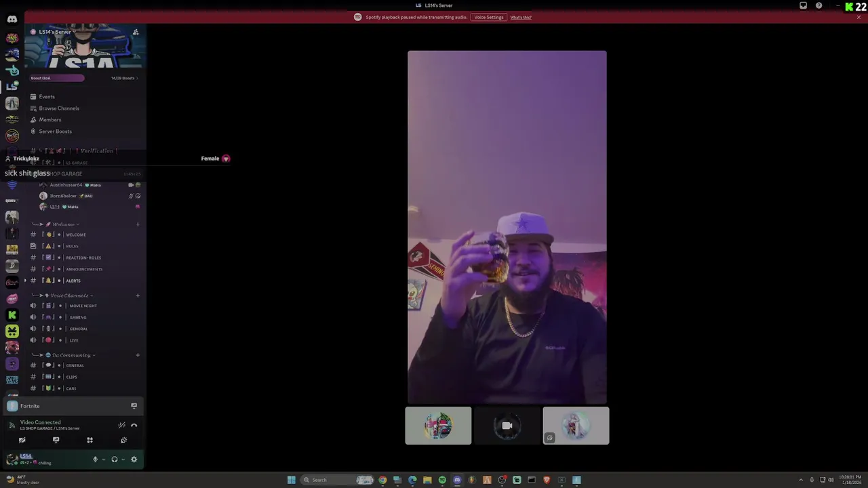
Task: Open the Events calendar icon
Action: pos(33,97)
